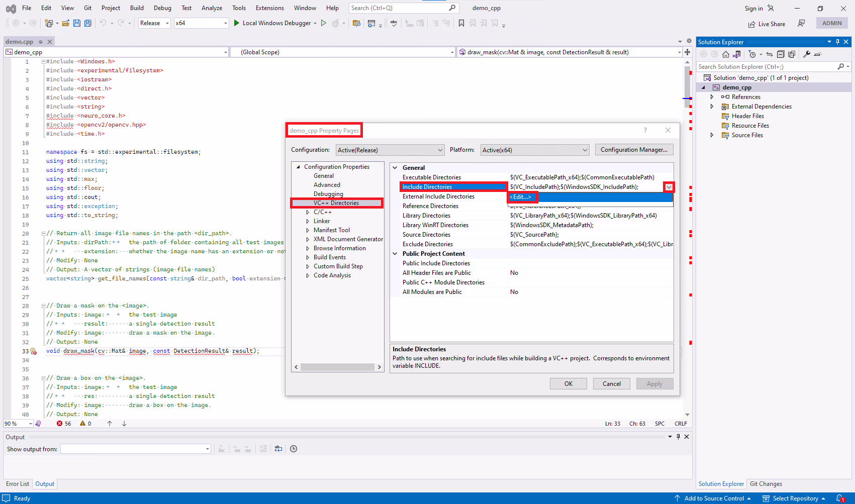Click property tree horizontal scrollbar
This screenshot has height=504, width=855.
338,367
